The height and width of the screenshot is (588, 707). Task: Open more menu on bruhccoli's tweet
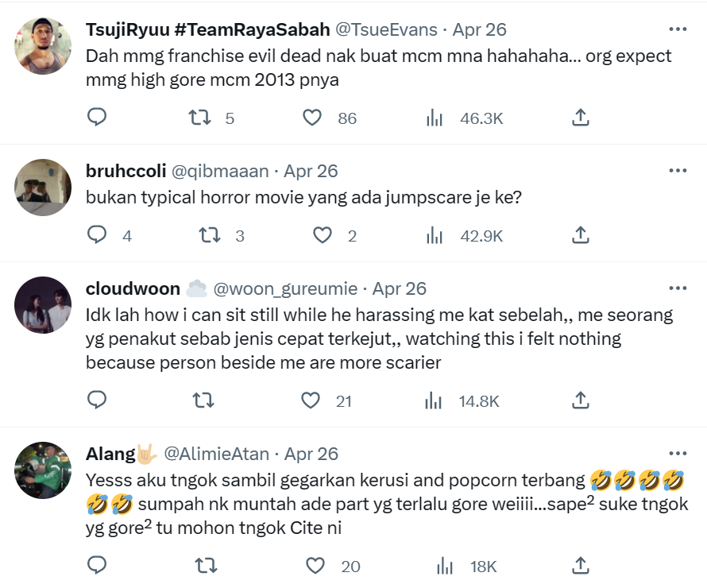pyautogui.click(x=678, y=171)
